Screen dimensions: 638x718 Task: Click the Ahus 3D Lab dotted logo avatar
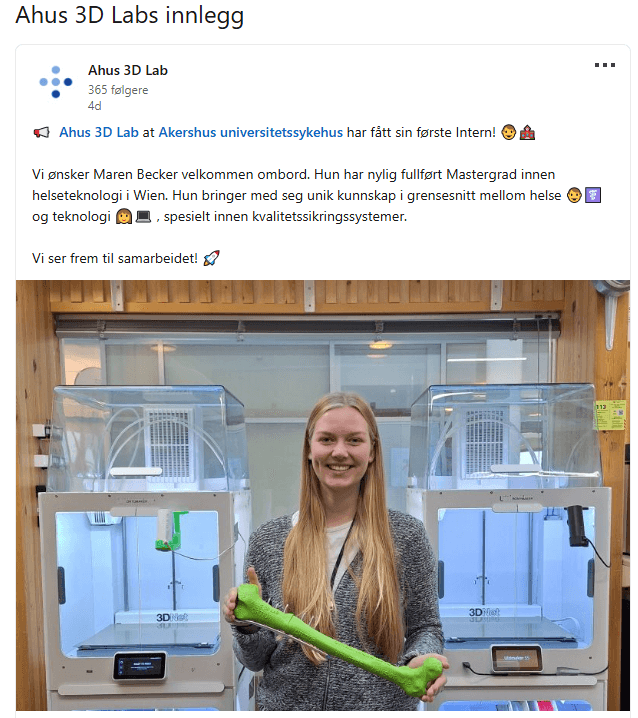click(x=55, y=82)
